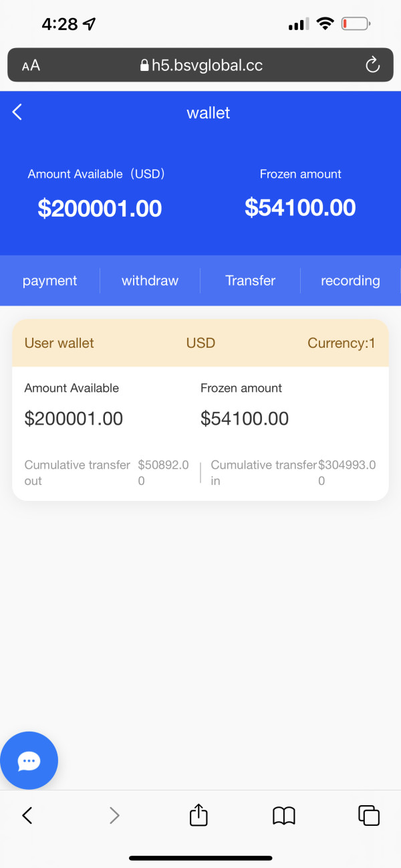Tap the User wallet card header
This screenshot has width=401, height=868.
tap(59, 343)
